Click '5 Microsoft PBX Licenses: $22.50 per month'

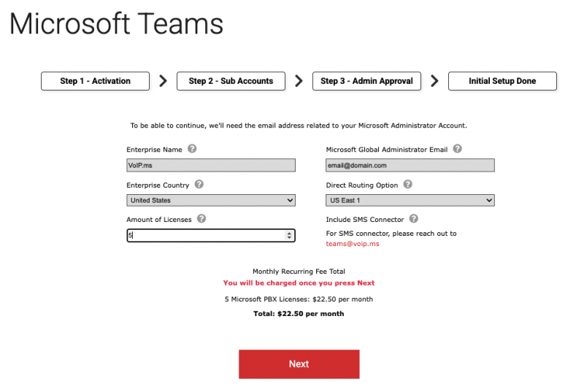point(299,299)
